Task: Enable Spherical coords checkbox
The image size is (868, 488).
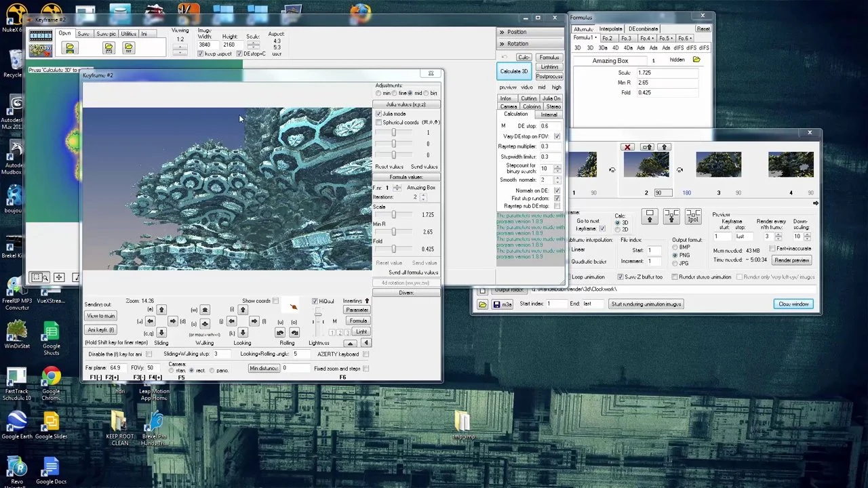Action: (x=378, y=123)
